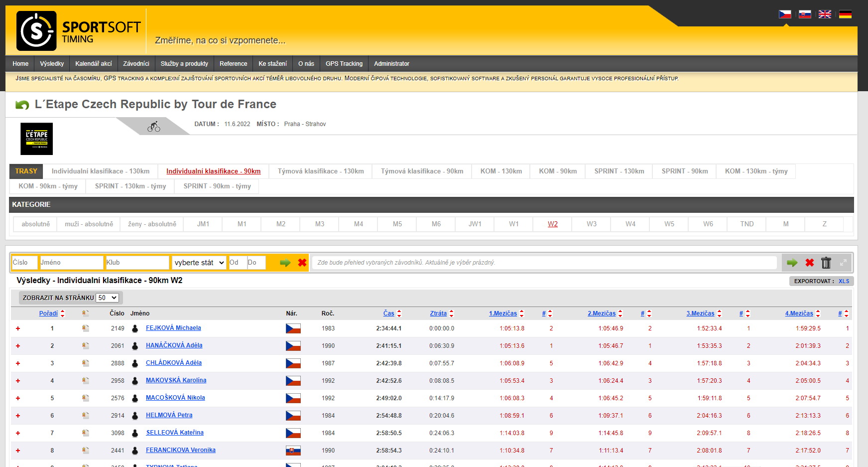Screen dimensions: 868x467
Task: Click Slovak flag in FERANCIKOVA Veronika row
Action: [x=293, y=451]
